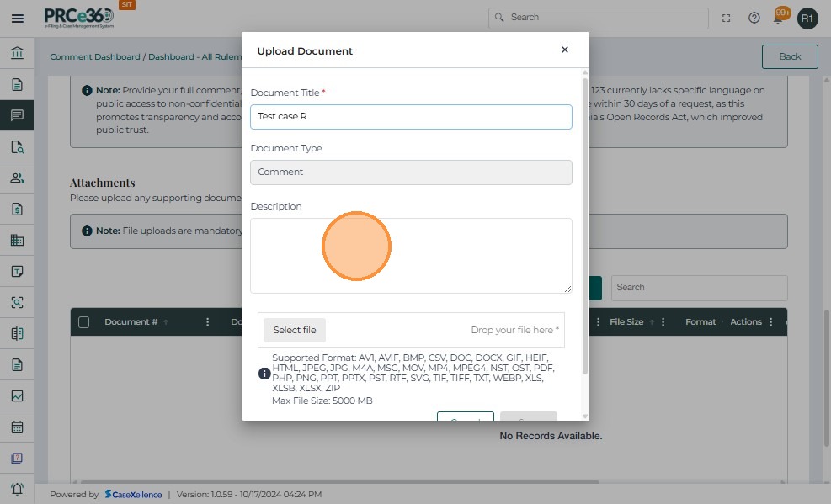Check the select-all documents checkbox
This screenshot has width=831, height=504.
click(x=84, y=321)
